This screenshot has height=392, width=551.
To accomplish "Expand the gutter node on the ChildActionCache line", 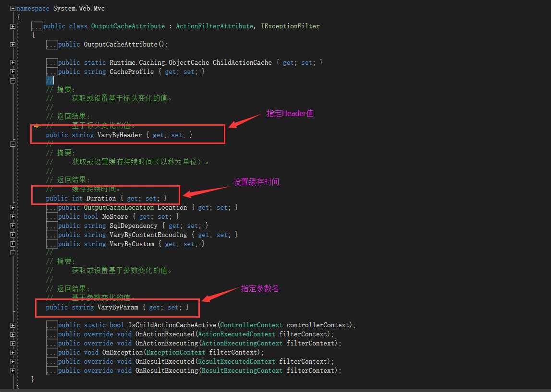I will pyautogui.click(x=12, y=63).
